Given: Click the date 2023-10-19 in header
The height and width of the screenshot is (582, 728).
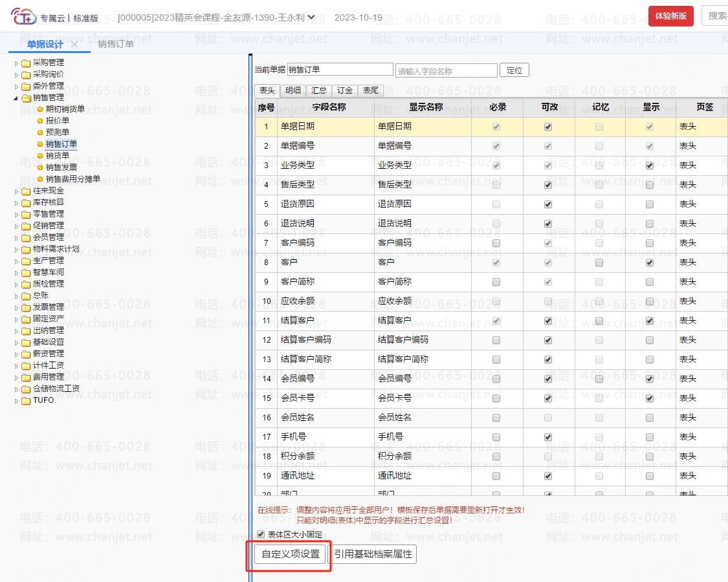Looking at the screenshot, I should pyautogui.click(x=358, y=17).
